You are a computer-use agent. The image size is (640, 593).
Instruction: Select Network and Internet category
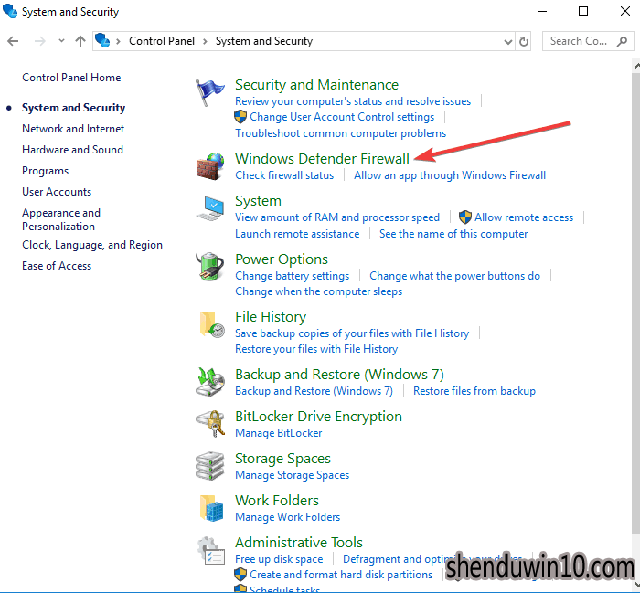[73, 129]
